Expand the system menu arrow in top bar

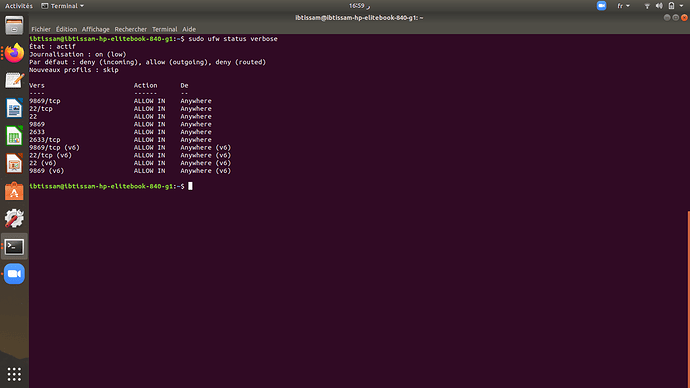(681, 6)
